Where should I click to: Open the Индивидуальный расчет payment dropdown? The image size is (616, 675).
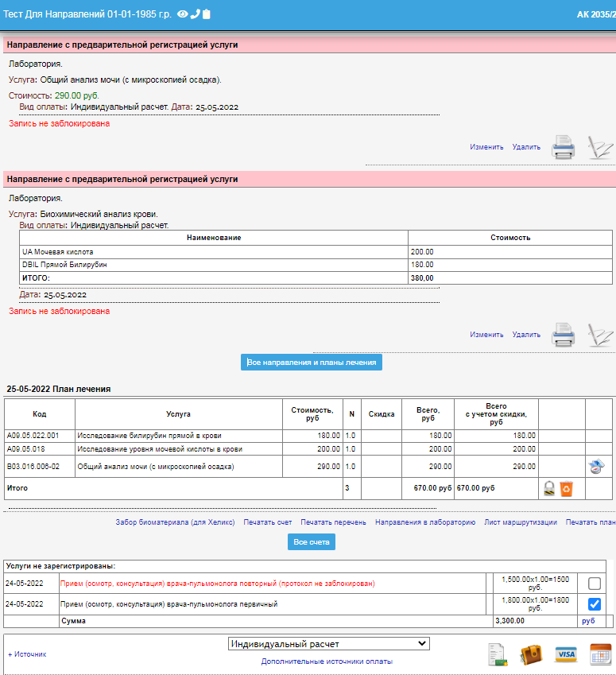(328, 644)
